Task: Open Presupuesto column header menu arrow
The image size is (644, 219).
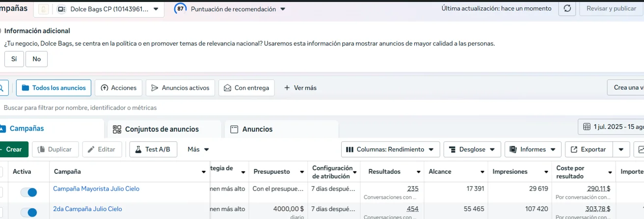Action: tap(301, 172)
